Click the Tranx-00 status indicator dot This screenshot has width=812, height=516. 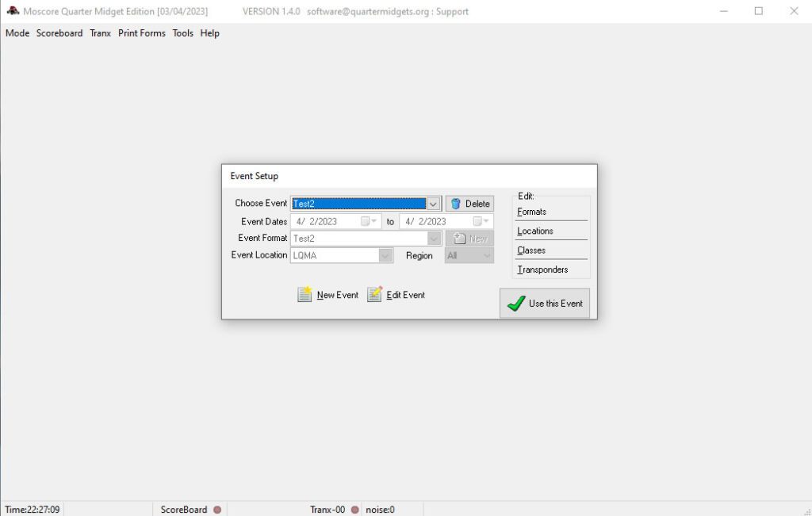355,510
